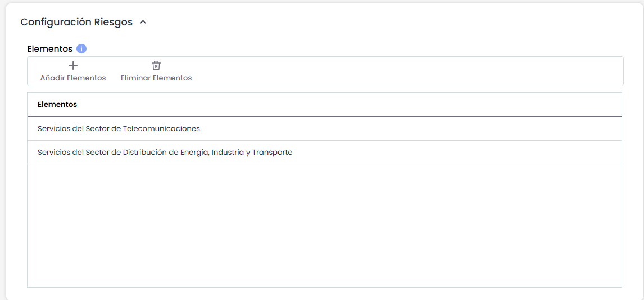Click the trash icon to delete elements
644x300 pixels.
click(156, 65)
